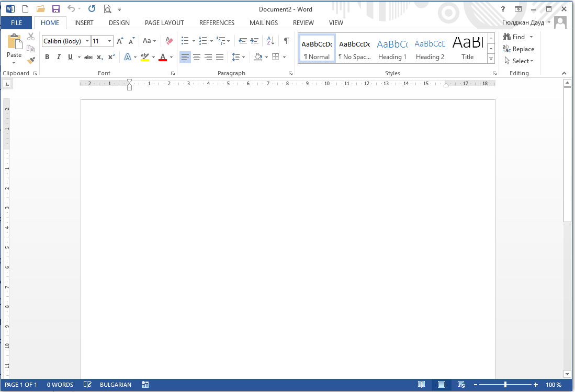This screenshot has height=392, width=575.
Task: Expand the Styles gallery More arrow
Action: [x=491, y=59]
